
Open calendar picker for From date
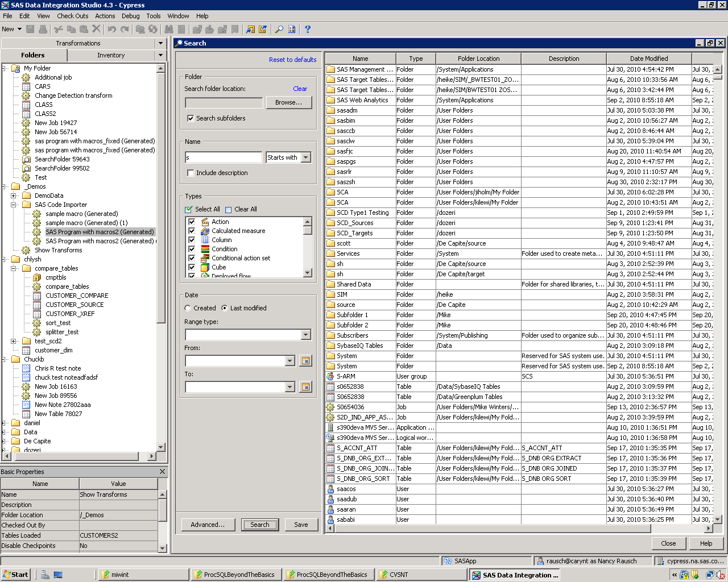tap(305, 360)
